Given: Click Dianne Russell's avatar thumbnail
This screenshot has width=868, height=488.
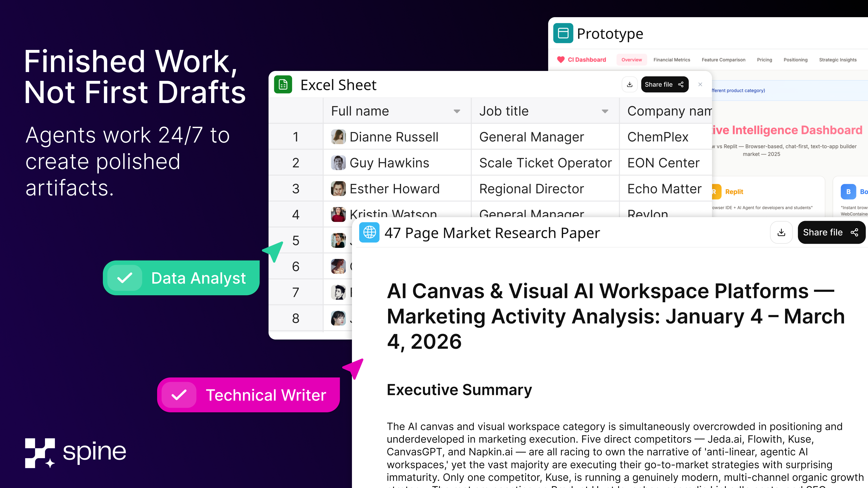Looking at the screenshot, I should [x=338, y=137].
